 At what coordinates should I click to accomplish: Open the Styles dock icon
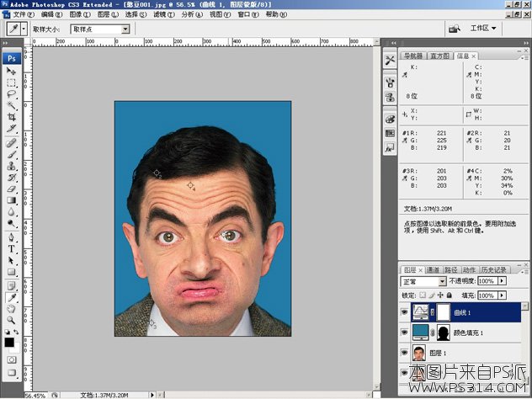[390, 147]
